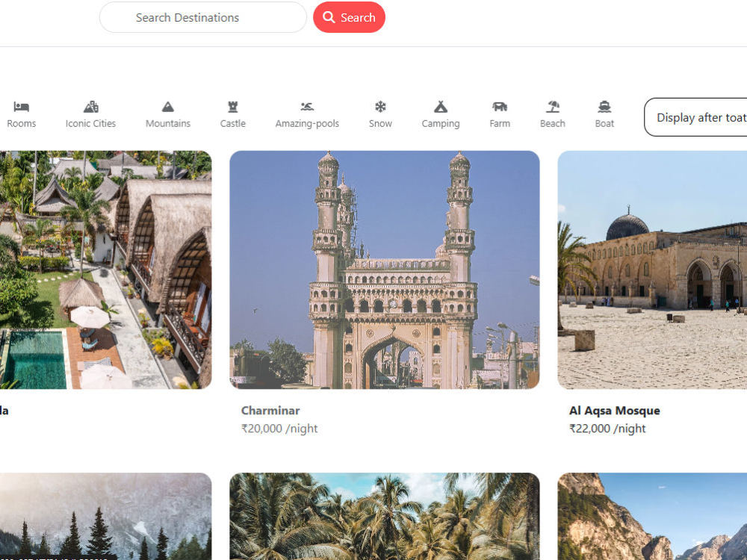
Task: Select the Snow snowflake icon
Action: pos(380,107)
